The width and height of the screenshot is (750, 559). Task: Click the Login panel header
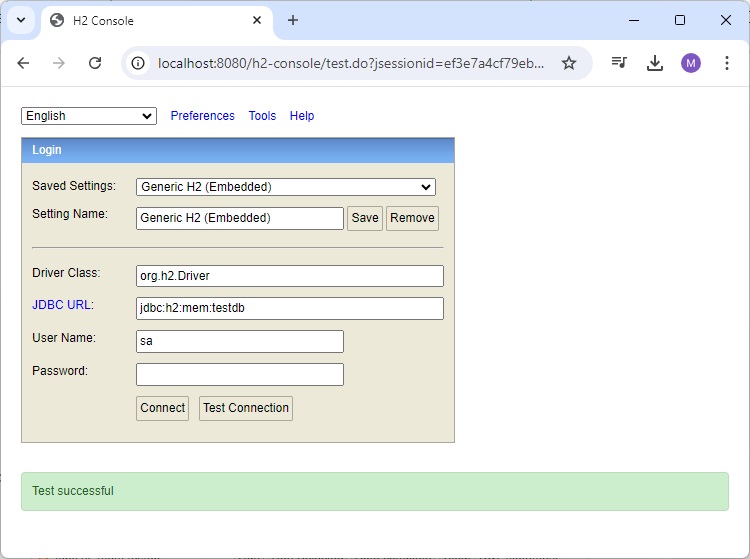coord(238,150)
